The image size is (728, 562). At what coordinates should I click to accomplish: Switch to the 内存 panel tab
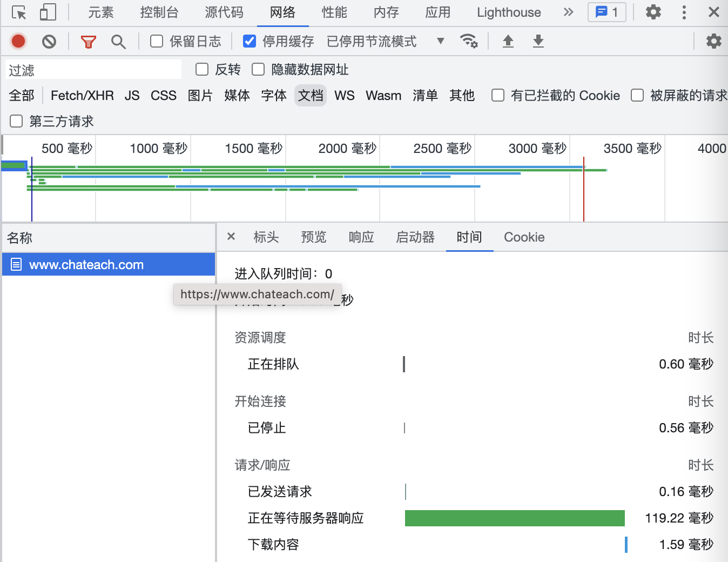tap(386, 12)
